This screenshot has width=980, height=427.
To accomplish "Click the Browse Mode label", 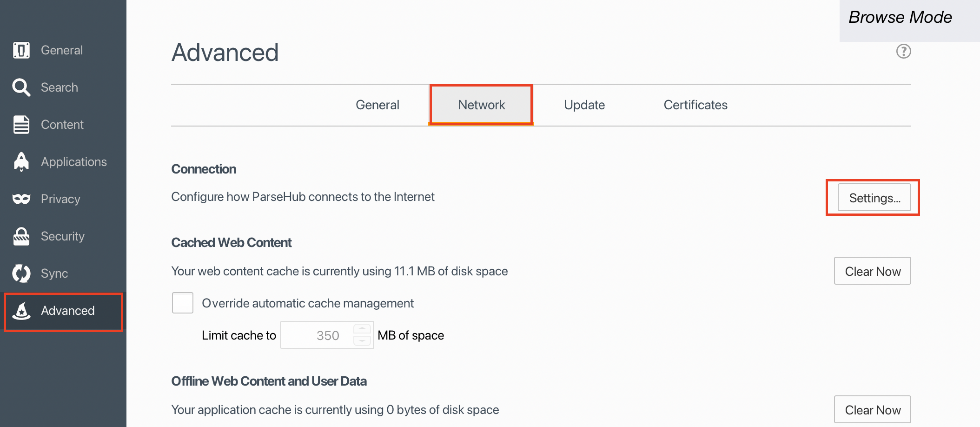I will coord(900,17).
